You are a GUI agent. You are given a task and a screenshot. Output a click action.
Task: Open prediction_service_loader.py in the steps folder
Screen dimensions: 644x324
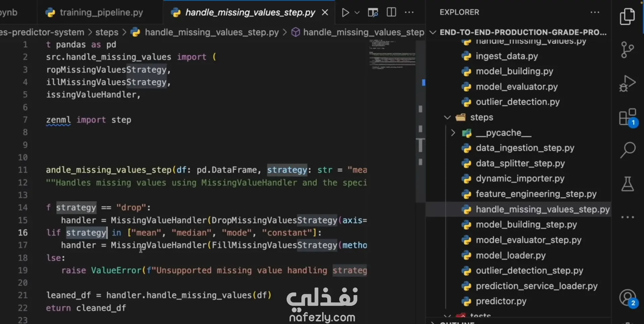click(537, 286)
